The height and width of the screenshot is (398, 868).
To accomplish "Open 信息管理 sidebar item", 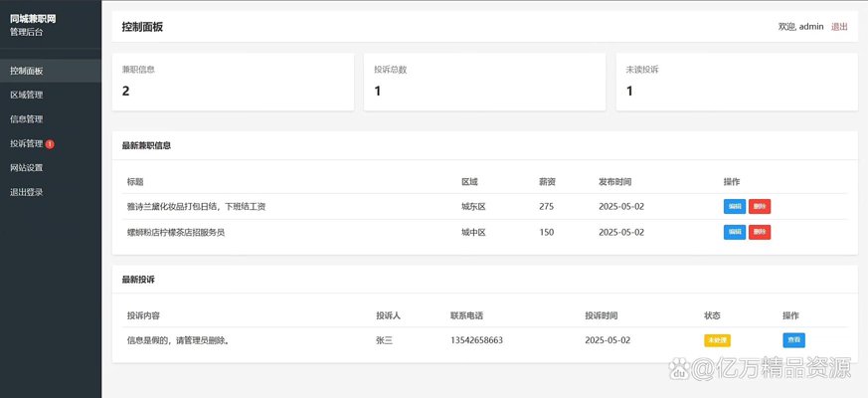I will point(51,119).
